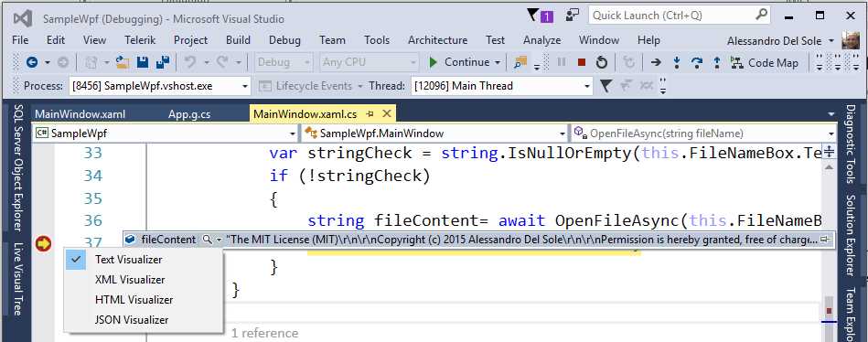
Task: Click the Find in Files toolbar icon
Action: tap(520, 62)
